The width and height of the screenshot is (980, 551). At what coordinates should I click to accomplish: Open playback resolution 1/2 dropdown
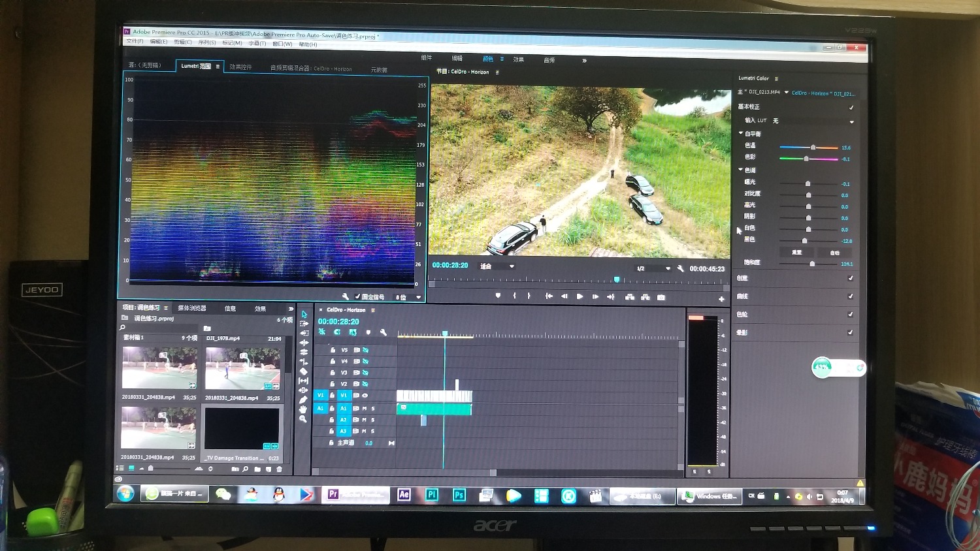click(653, 268)
